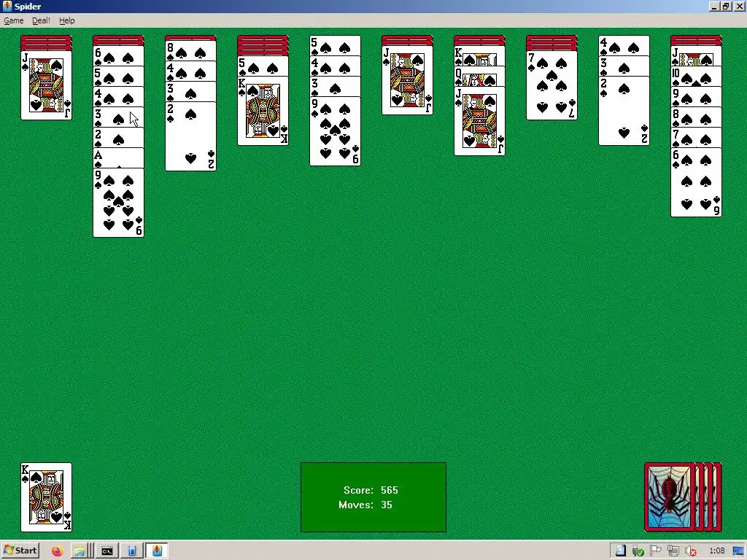Switch to the Spider taskbar button
Viewport: 747px width, 560px height.
click(157, 551)
